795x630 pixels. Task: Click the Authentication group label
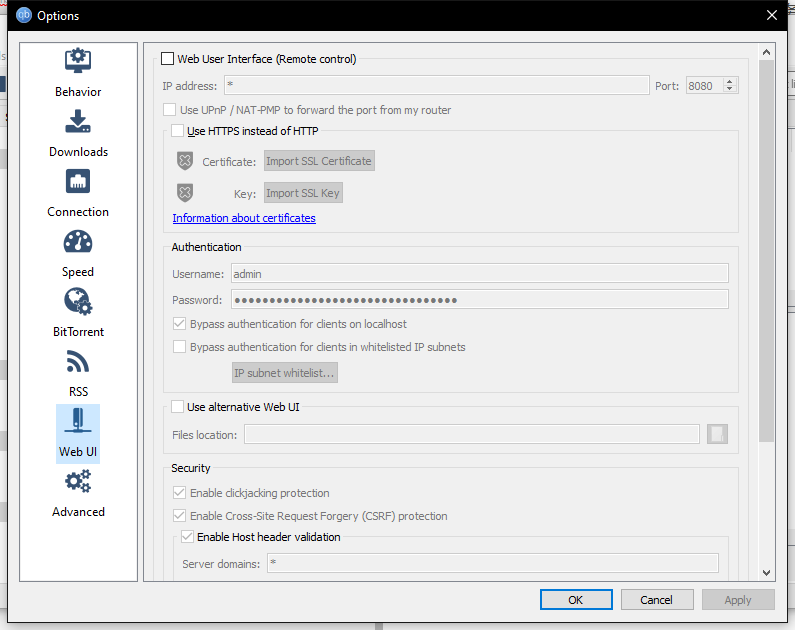click(206, 247)
